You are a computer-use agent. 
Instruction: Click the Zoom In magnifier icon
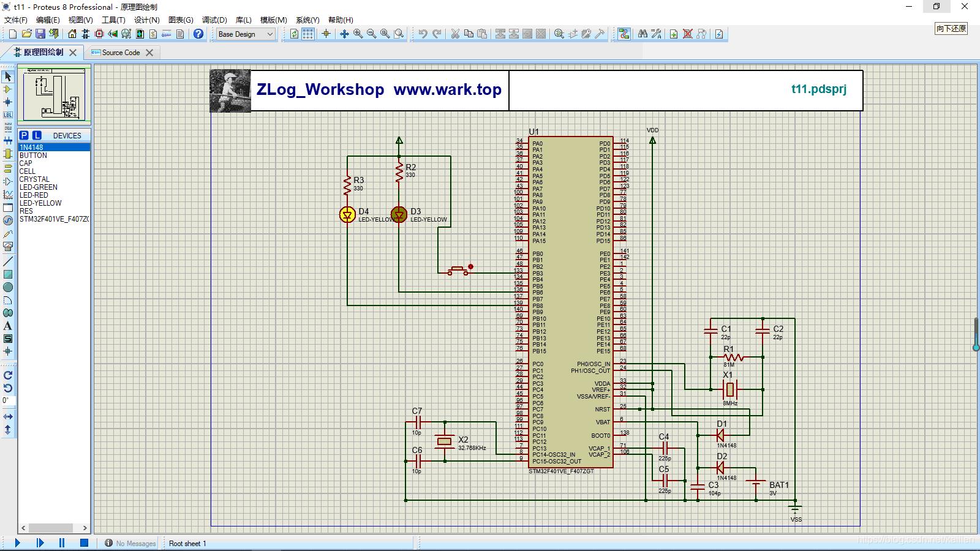pyautogui.click(x=358, y=34)
